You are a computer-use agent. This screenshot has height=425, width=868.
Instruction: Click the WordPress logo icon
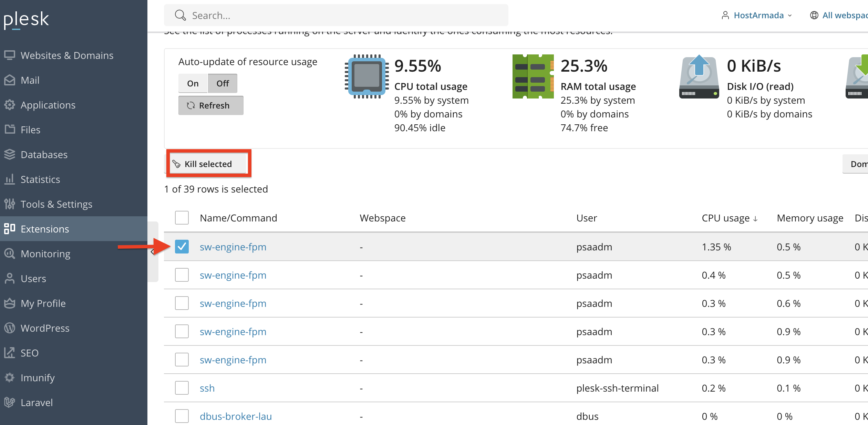click(10, 328)
